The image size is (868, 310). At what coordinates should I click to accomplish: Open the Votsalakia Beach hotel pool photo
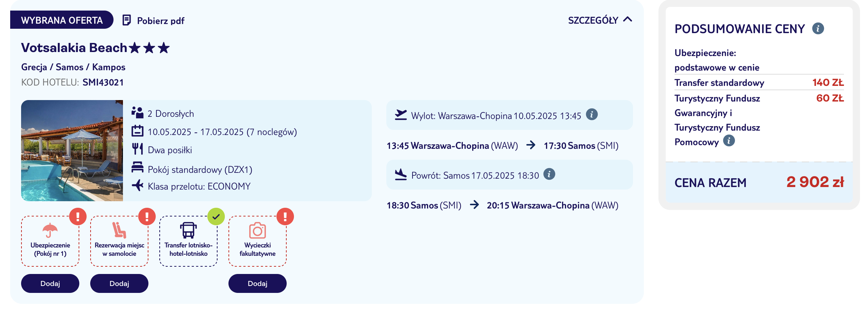(x=72, y=151)
